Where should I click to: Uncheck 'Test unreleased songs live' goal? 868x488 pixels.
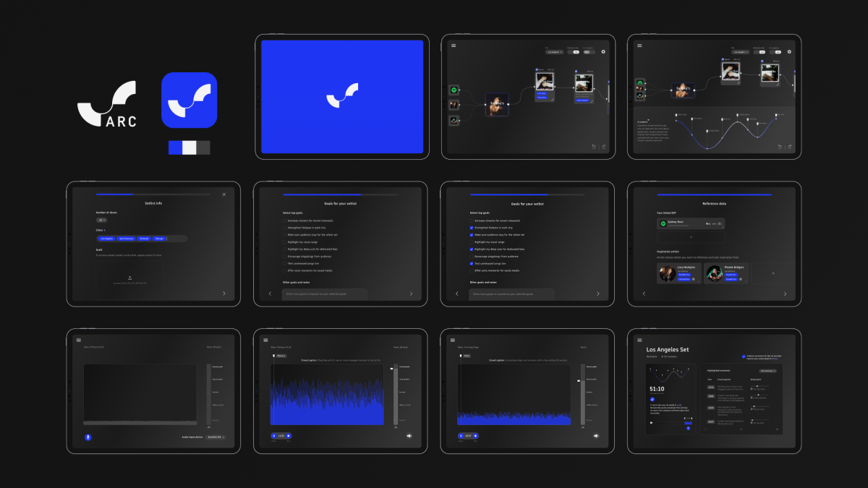pyautogui.click(x=472, y=263)
